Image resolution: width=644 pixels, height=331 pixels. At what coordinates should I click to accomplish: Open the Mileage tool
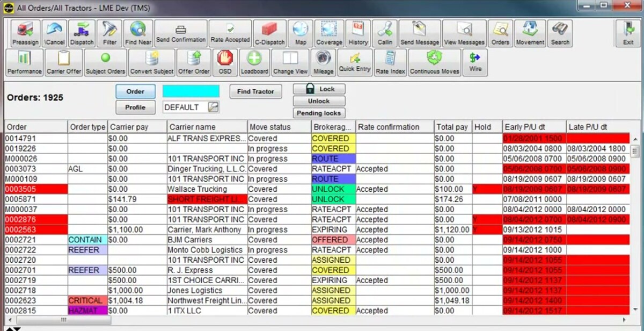pyautogui.click(x=324, y=62)
